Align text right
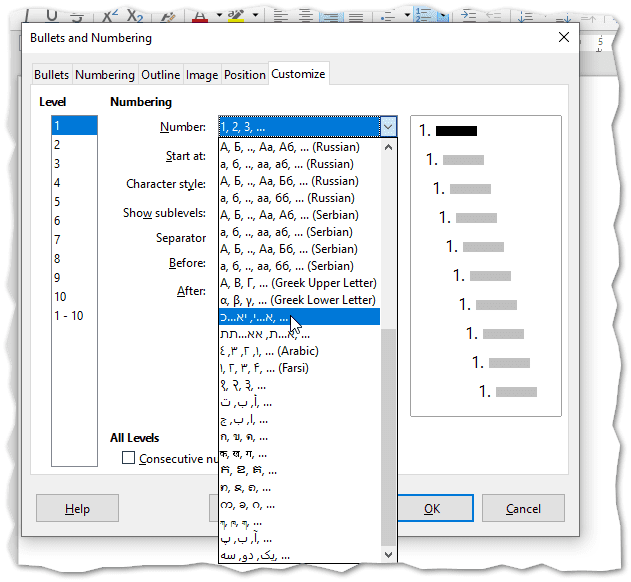Image resolution: width=631 pixels, height=582 pixels. (331, 16)
